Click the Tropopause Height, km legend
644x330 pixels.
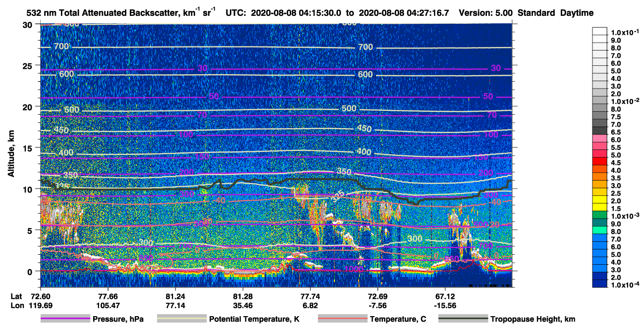pyautogui.click(x=507, y=319)
